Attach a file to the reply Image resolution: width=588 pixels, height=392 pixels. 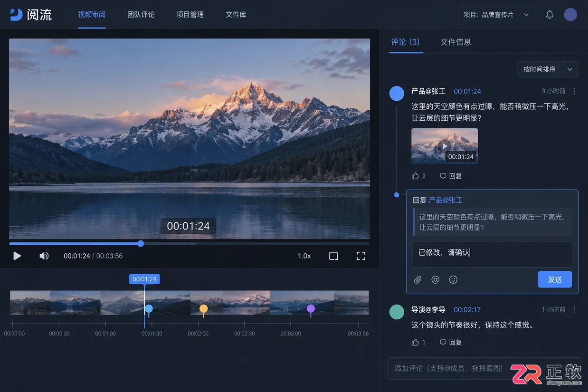click(x=417, y=280)
